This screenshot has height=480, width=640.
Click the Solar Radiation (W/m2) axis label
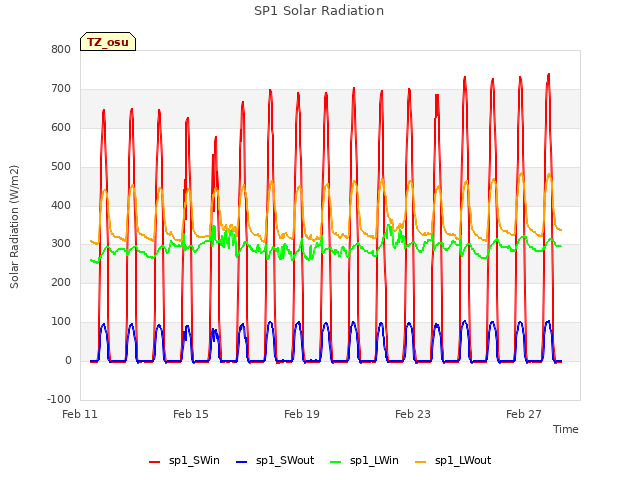click(x=14, y=227)
